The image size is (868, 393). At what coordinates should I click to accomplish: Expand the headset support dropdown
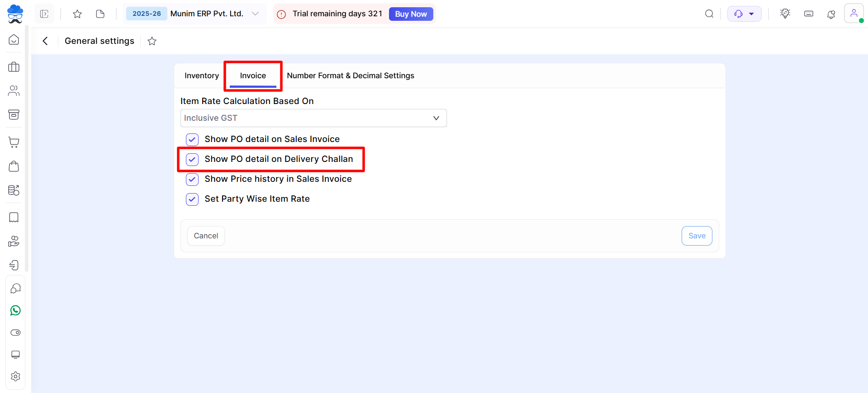pos(744,14)
